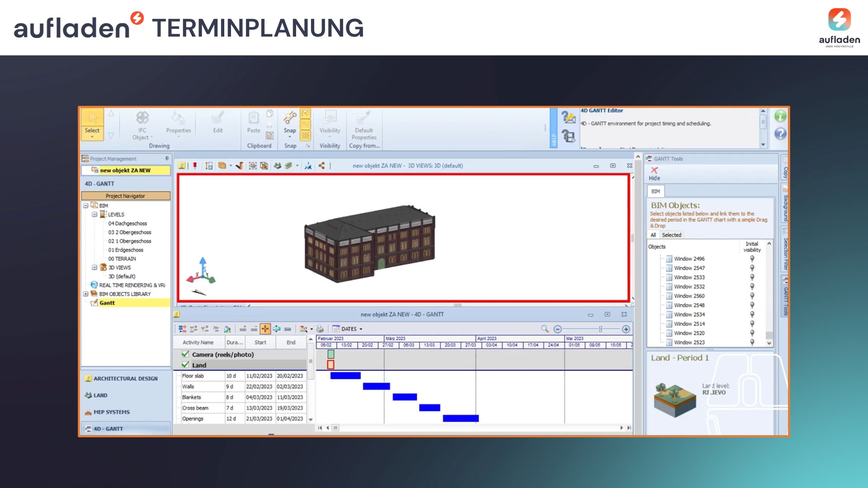Screen dimensions: 868x488
Task: Toggle visibility bulb for Window 2533
Action: point(752,277)
